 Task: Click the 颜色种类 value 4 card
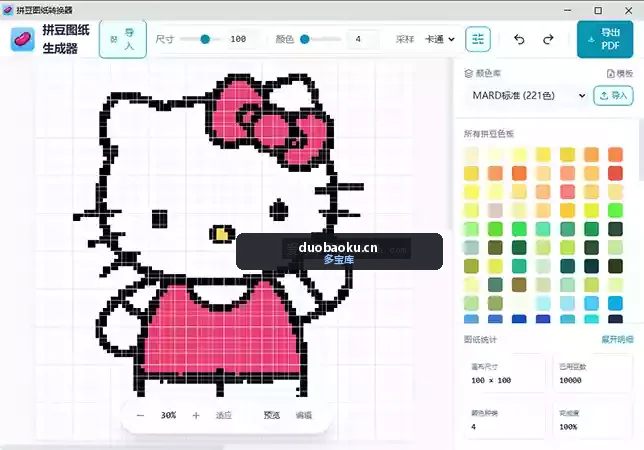click(x=505, y=420)
